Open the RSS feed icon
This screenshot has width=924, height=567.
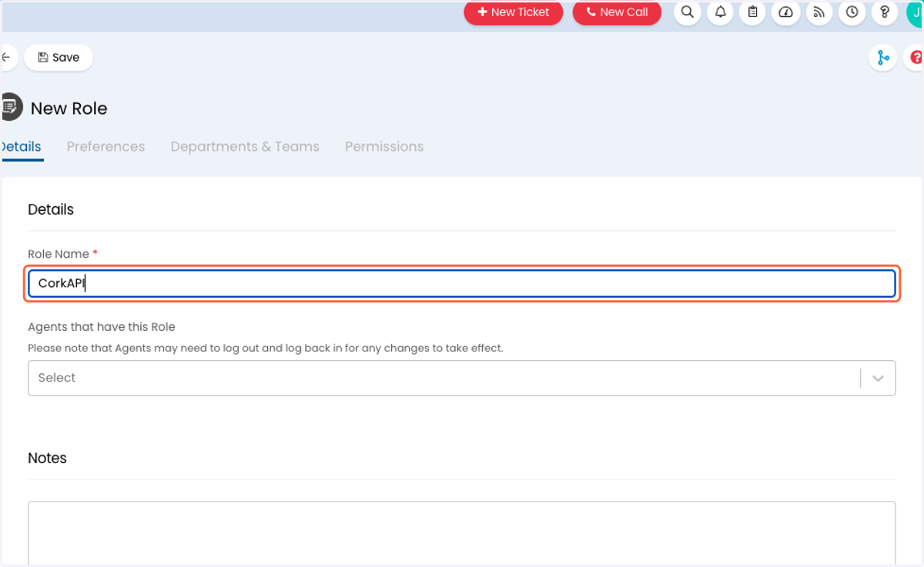tap(819, 12)
